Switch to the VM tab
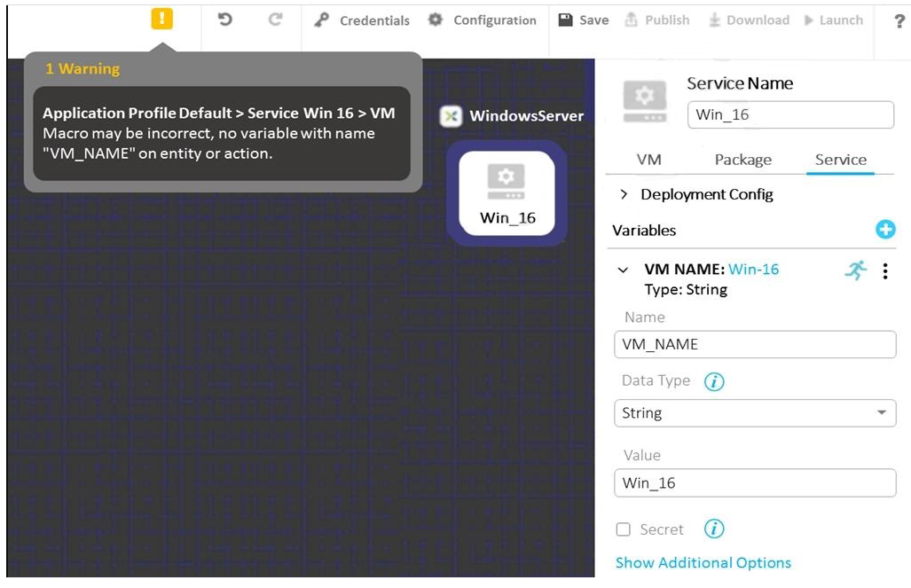Image resolution: width=911 pixels, height=588 pixels. pyautogui.click(x=648, y=160)
